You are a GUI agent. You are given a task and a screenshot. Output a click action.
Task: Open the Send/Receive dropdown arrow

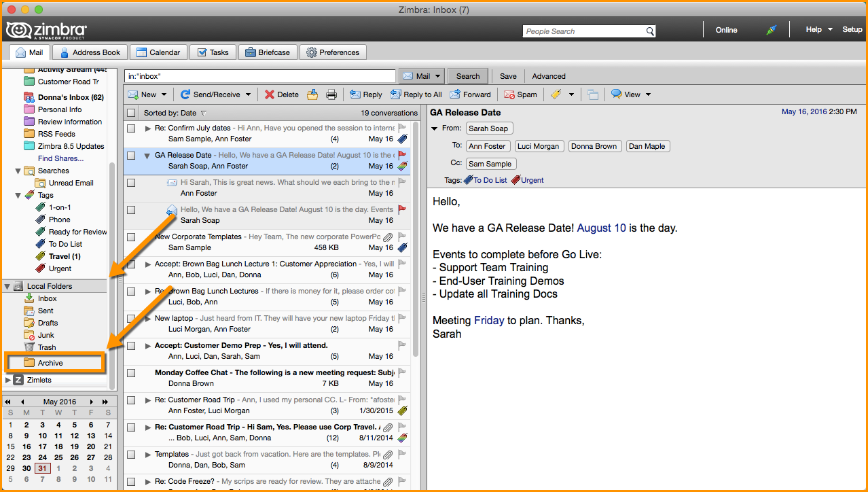coord(249,94)
